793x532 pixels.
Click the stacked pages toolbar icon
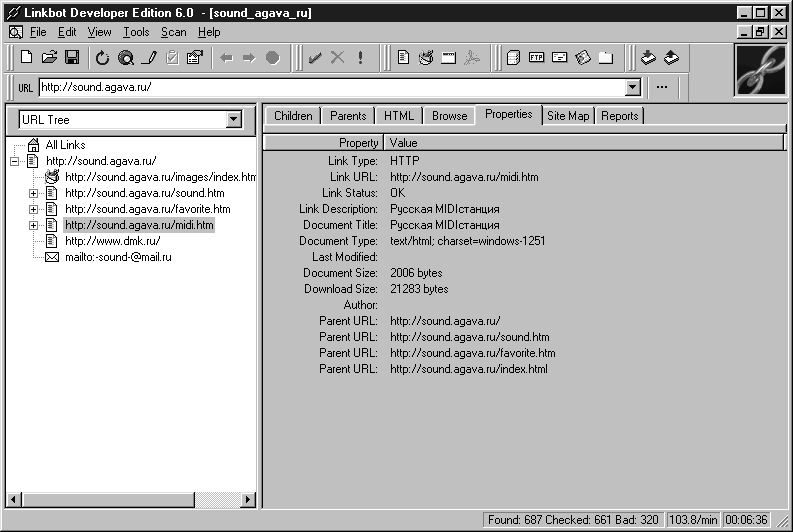513,58
